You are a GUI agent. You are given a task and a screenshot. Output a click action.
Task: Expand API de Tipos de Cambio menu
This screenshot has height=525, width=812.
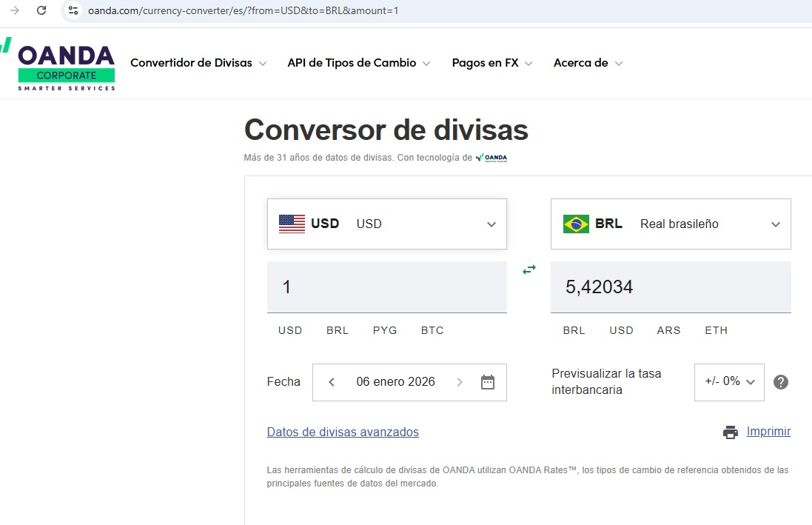[x=358, y=63]
